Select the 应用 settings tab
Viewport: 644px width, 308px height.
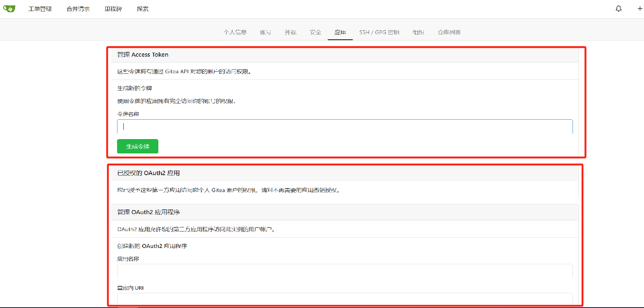click(340, 32)
